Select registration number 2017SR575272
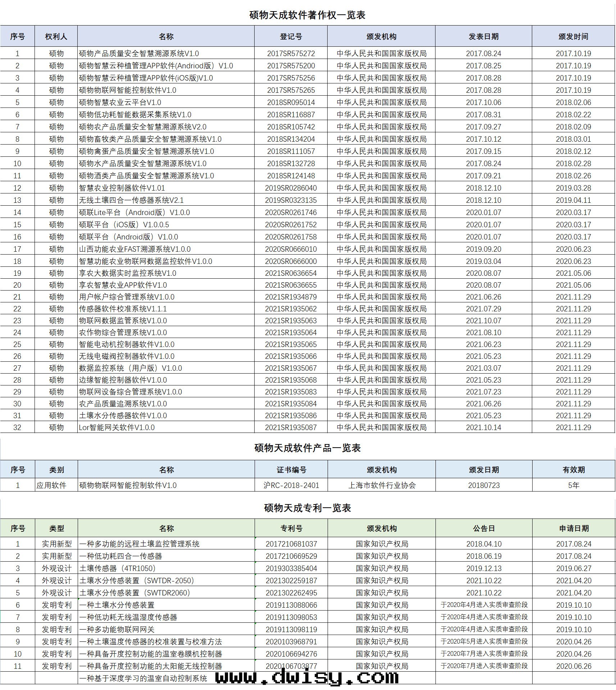 [291, 54]
